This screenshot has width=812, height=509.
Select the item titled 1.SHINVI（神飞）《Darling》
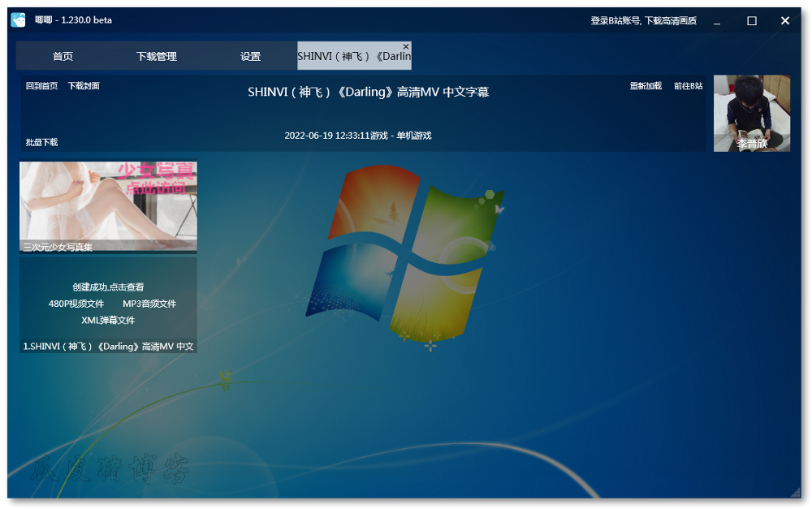(x=108, y=346)
